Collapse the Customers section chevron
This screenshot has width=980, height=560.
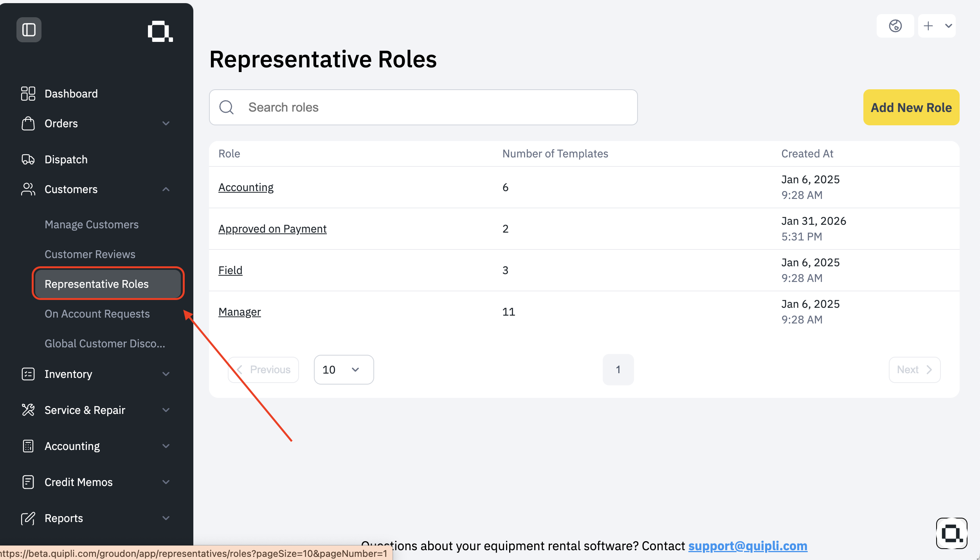(x=166, y=189)
